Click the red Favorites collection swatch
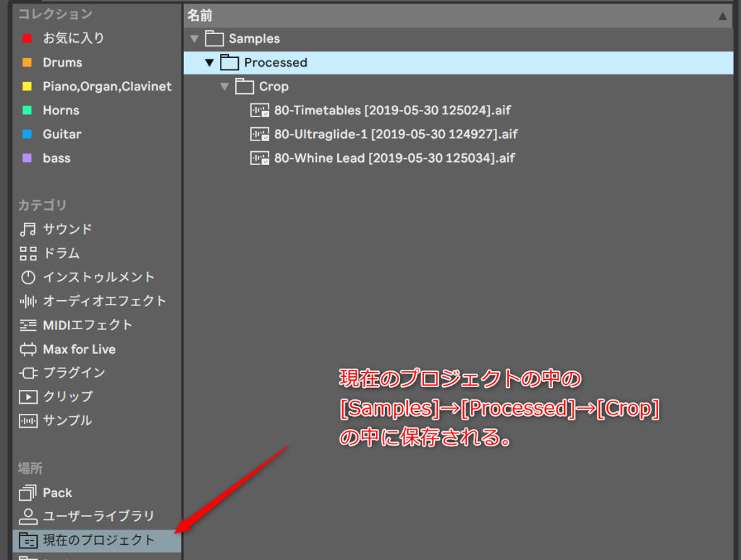741x560 pixels. 27,38
